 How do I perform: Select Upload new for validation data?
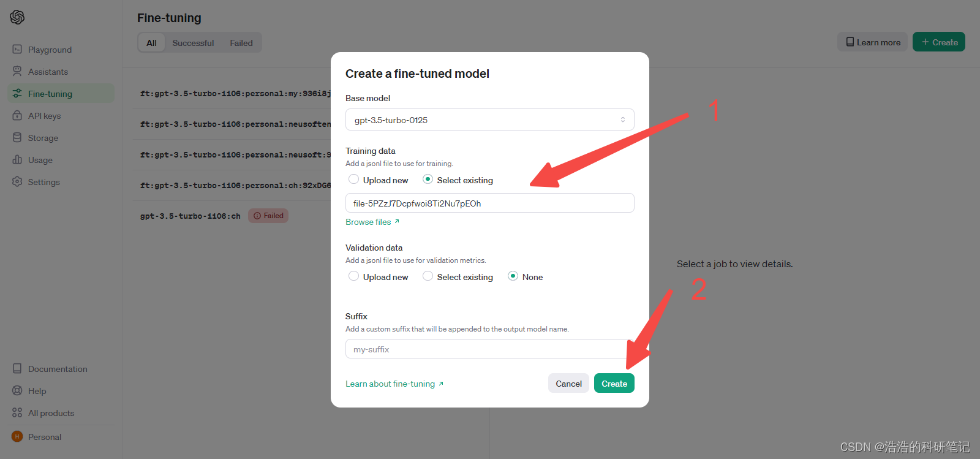pos(353,276)
